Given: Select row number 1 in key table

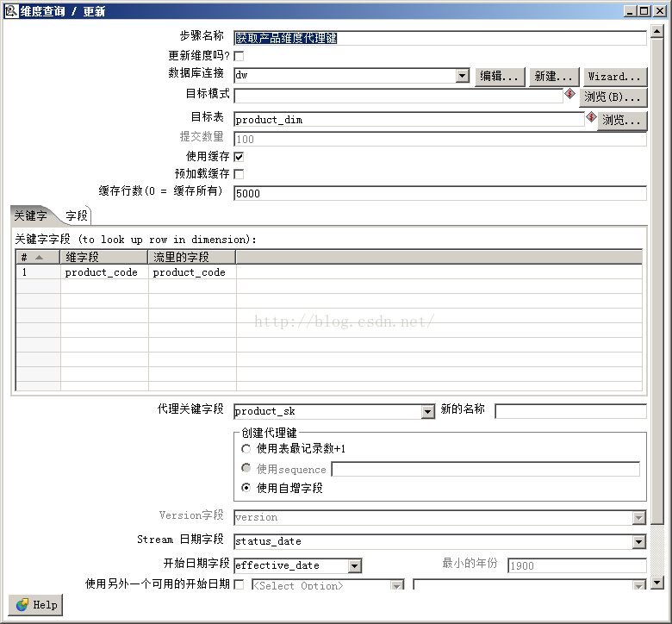Looking at the screenshot, I should (38, 272).
